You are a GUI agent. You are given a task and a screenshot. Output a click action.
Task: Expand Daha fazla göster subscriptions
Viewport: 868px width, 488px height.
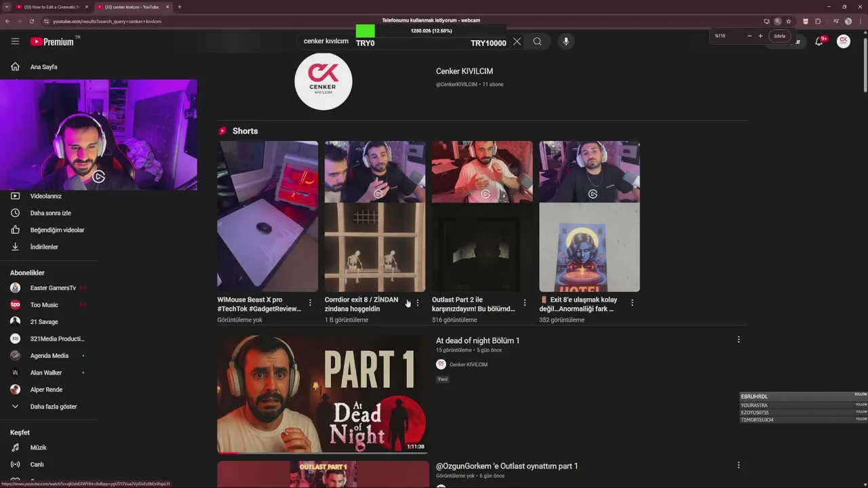54,407
